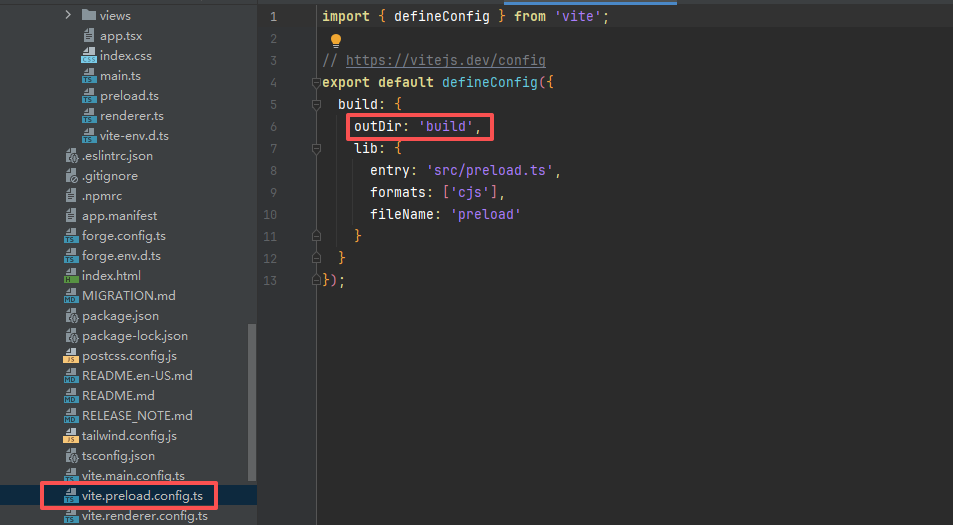Place cursor on outDir property
This screenshot has height=525, width=953.
coord(378,126)
